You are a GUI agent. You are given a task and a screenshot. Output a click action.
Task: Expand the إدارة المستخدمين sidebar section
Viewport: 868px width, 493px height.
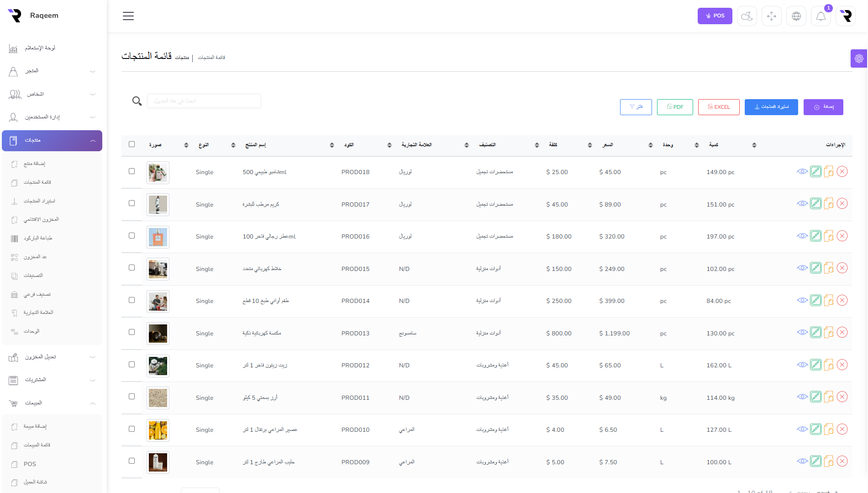pyautogui.click(x=52, y=117)
